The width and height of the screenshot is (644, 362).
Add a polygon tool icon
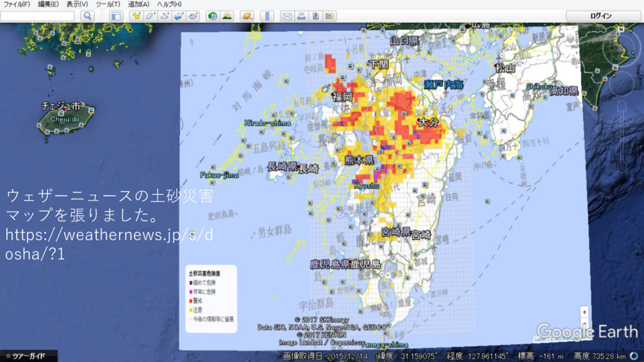tap(150, 16)
